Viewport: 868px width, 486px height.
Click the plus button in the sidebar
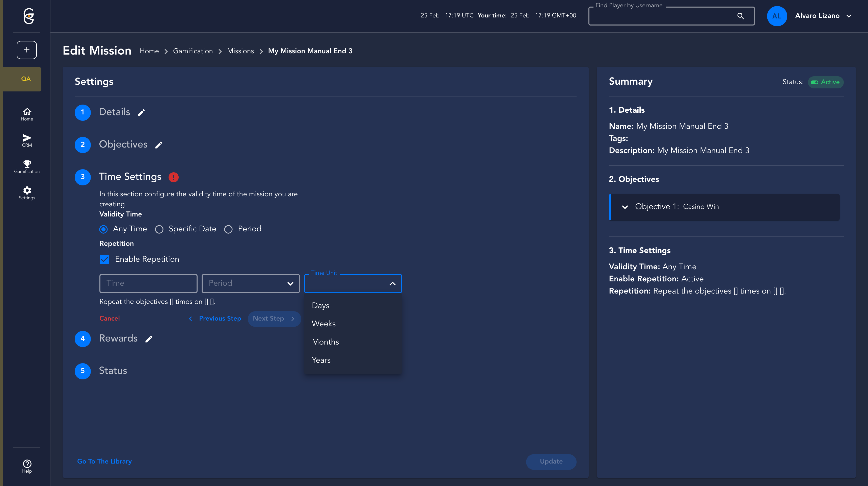click(26, 50)
